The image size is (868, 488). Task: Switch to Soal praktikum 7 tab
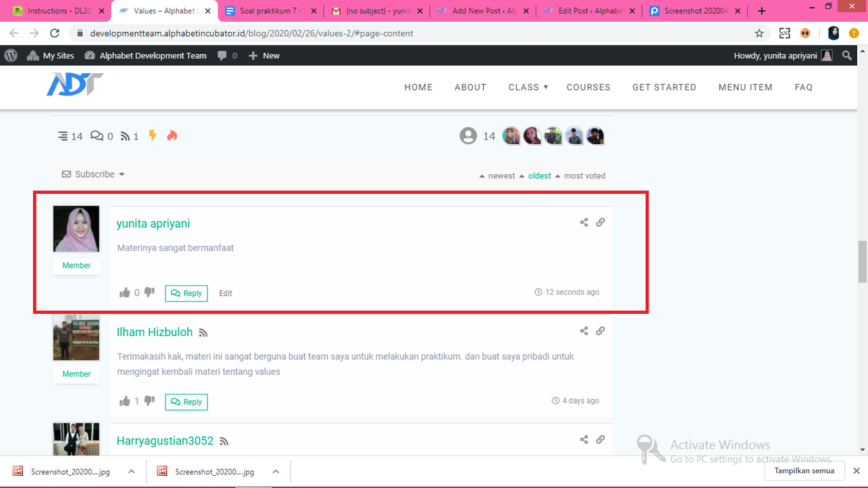coord(271,11)
